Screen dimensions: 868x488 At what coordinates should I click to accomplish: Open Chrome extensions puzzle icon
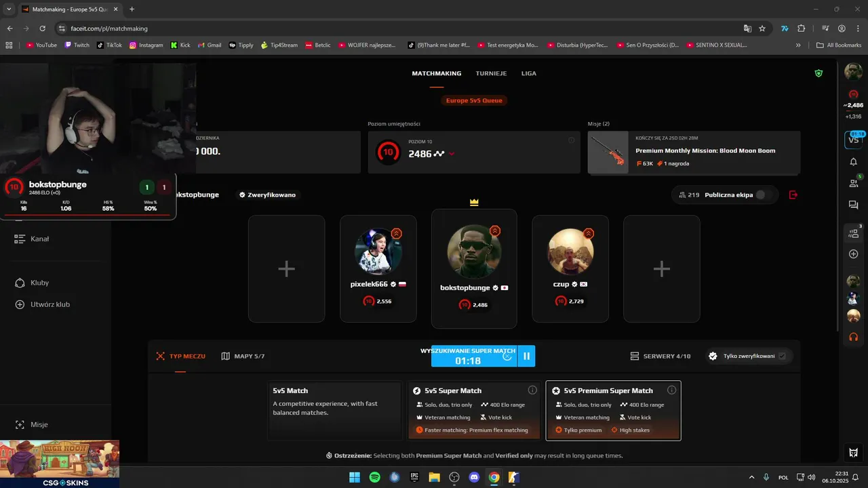(x=801, y=28)
